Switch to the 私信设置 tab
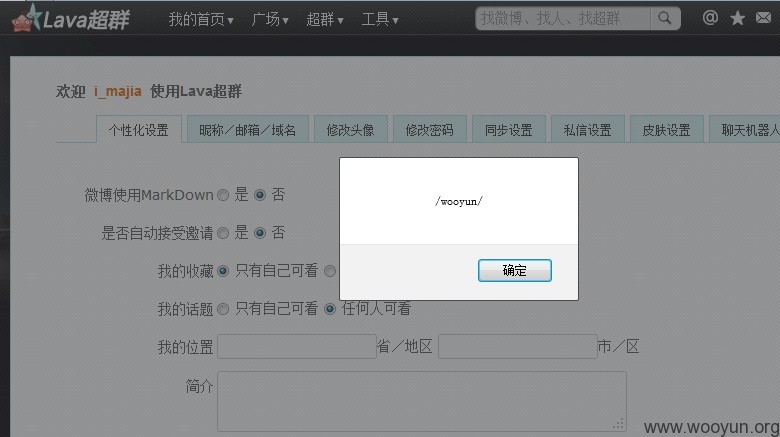This screenshot has height=437, width=780. coord(587,130)
